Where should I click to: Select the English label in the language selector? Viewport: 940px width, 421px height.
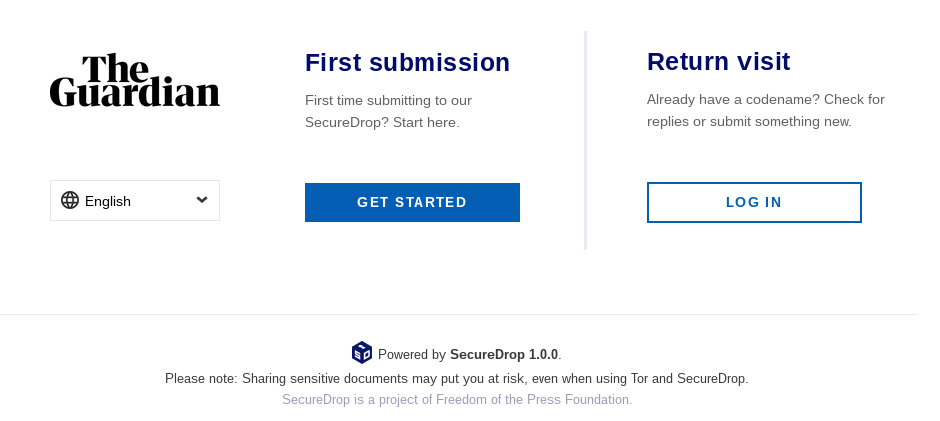point(108,201)
